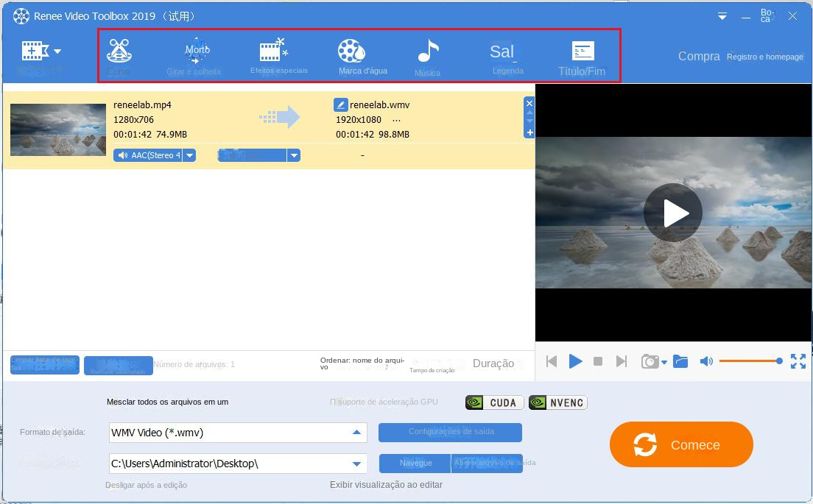This screenshot has height=504, width=813.
Task: Open the Legenda subtitle tool
Action: point(507,55)
